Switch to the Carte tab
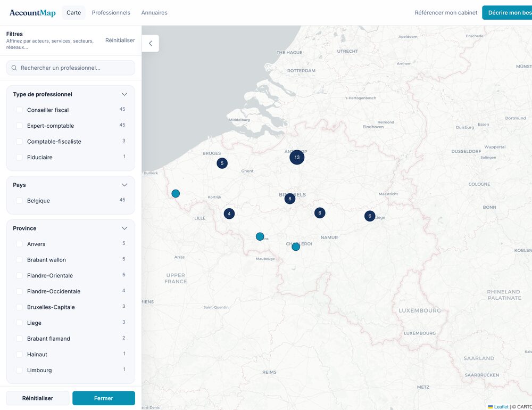Viewport: 532px width, 410px height. point(73,13)
